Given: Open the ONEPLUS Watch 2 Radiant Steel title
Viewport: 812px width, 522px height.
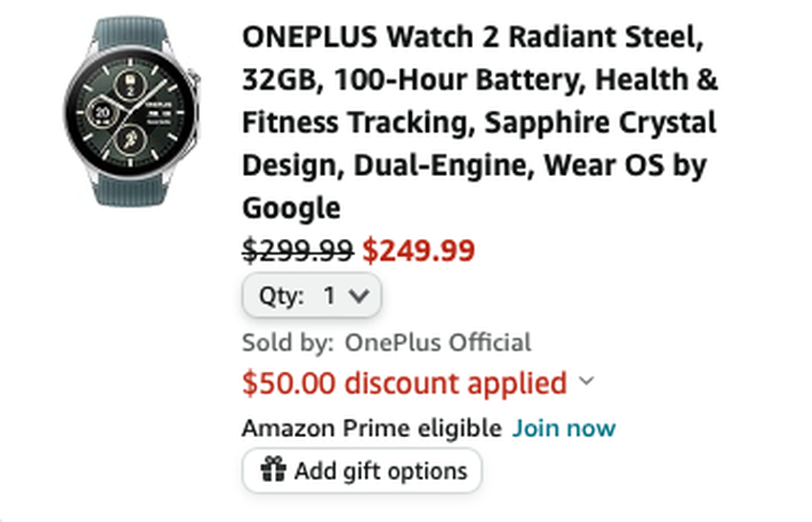Looking at the screenshot, I should click(478, 39).
